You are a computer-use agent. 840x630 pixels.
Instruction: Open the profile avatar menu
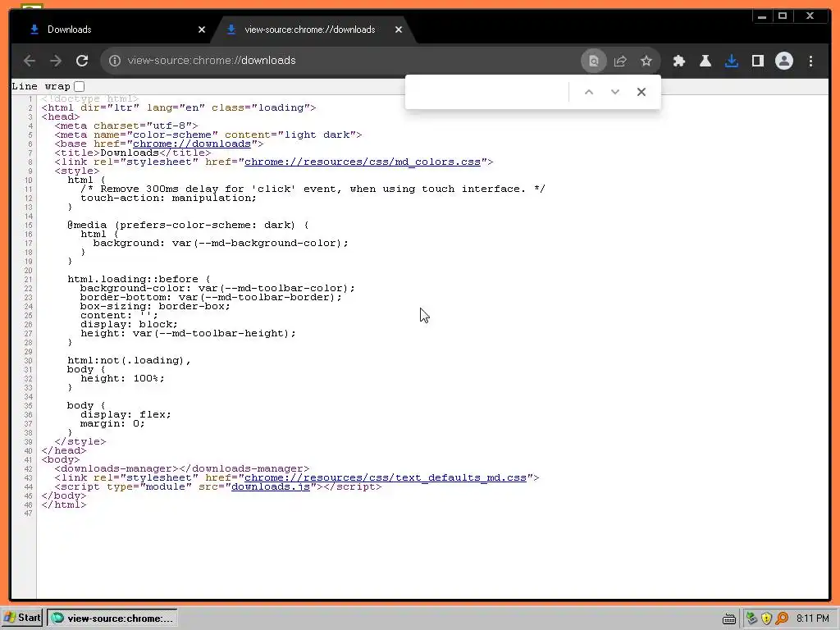[x=784, y=61]
